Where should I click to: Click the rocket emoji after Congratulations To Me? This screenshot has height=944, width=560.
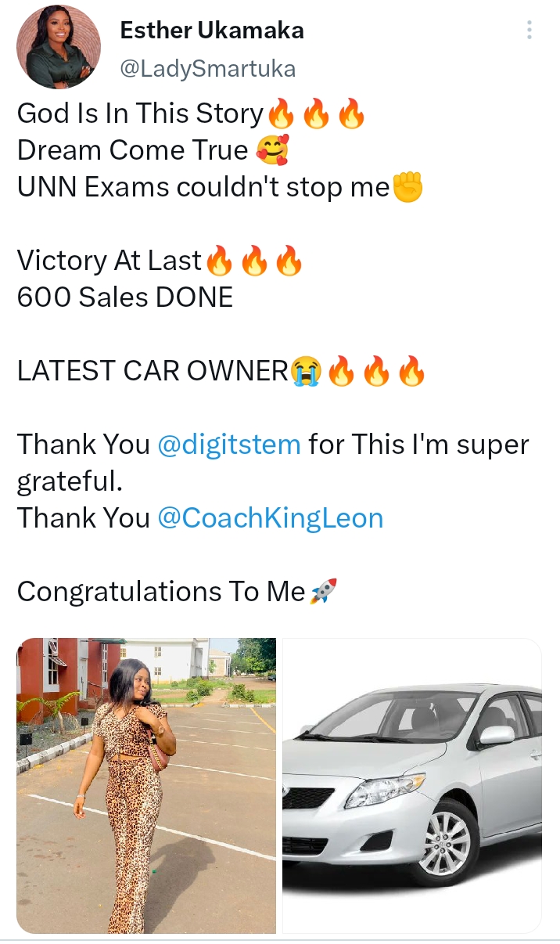pyautogui.click(x=323, y=592)
